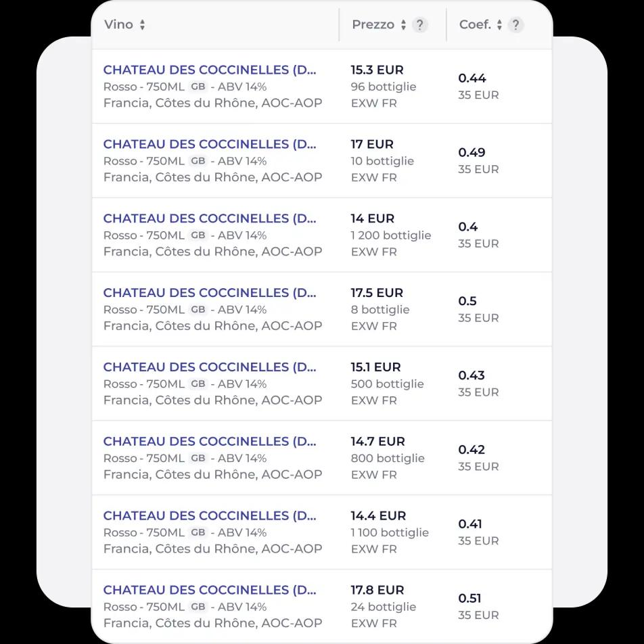Viewport: 644px width, 644px height.
Task: Open wine link priced 17.8 EUR
Action: point(210,590)
